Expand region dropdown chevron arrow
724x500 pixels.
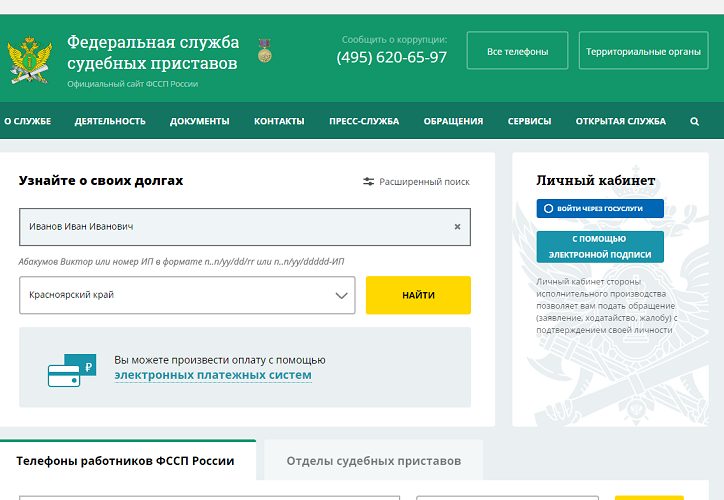pos(341,295)
